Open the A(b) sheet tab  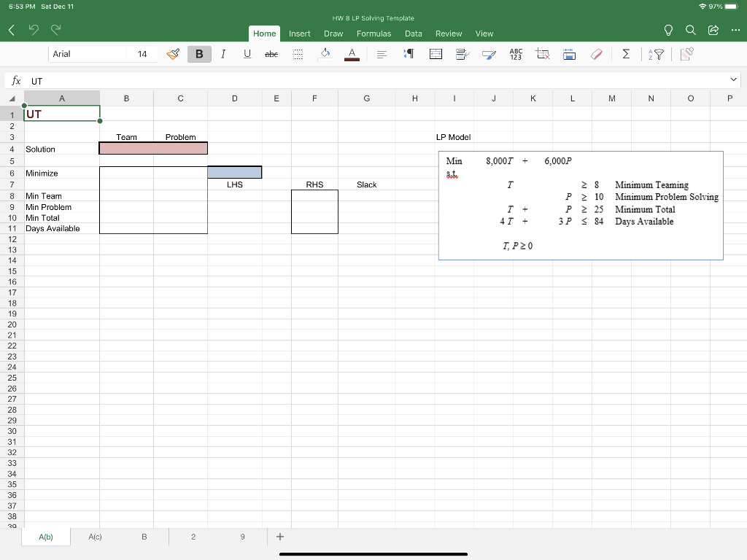[46, 537]
